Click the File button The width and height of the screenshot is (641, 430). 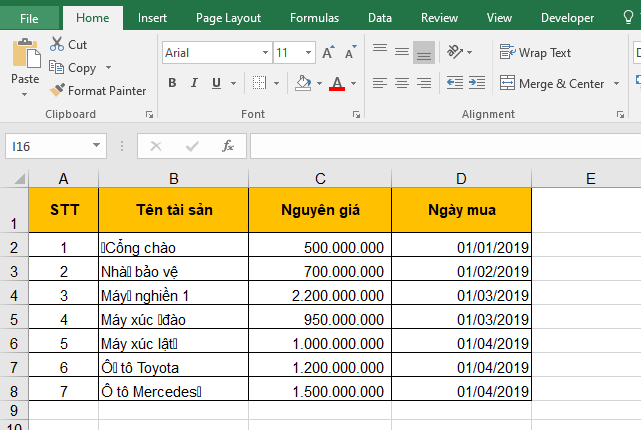pos(29,17)
